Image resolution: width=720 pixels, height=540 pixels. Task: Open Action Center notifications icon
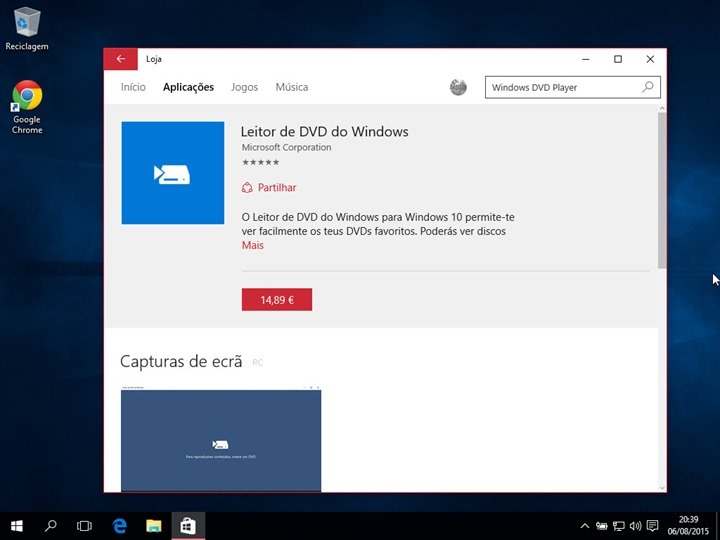tap(652, 526)
